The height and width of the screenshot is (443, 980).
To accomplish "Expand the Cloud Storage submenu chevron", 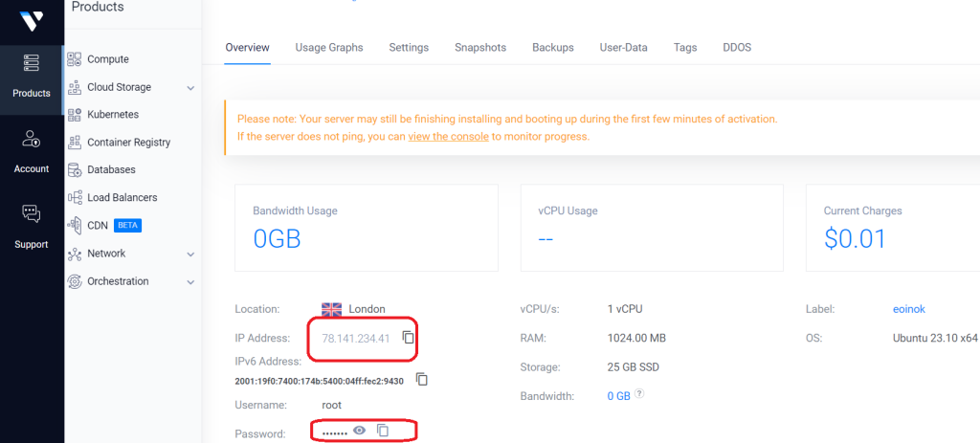I will pyautogui.click(x=190, y=88).
